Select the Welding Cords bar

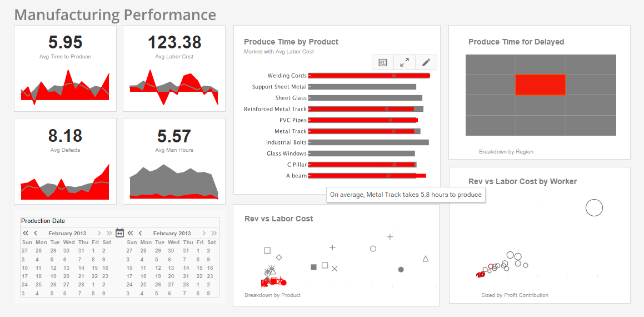pos(369,76)
